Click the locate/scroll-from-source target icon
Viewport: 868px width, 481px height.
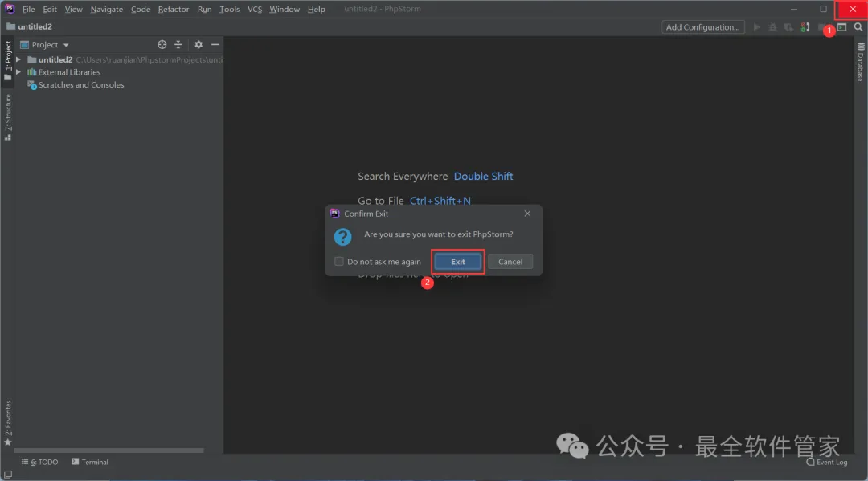(162, 44)
